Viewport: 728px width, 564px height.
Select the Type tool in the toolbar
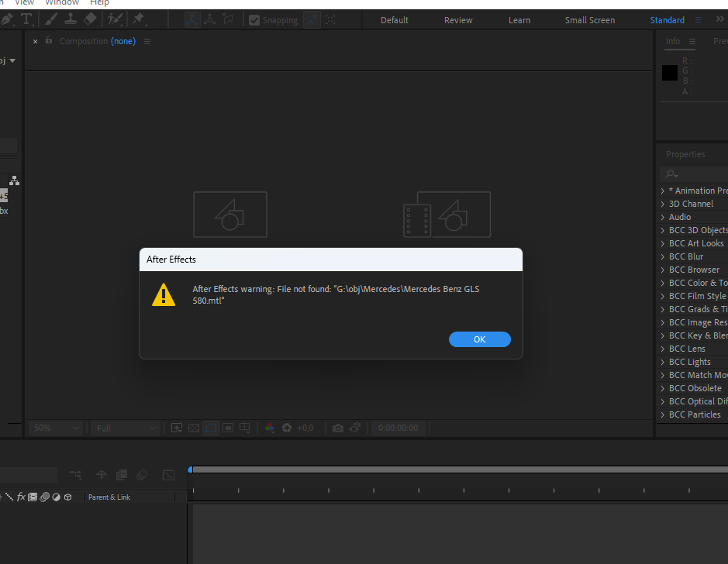(26, 19)
